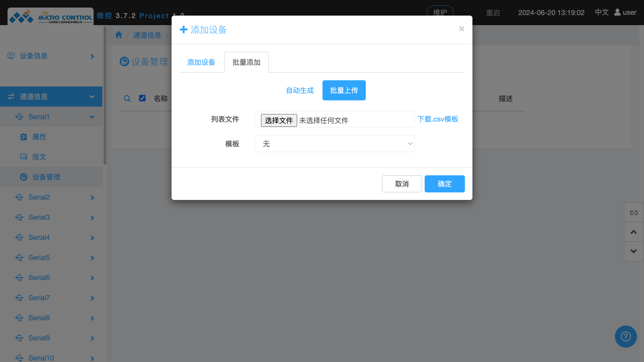Image resolution: width=644 pixels, height=362 pixels.
Task: Click the search magnifier icon
Action: click(x=127, y=99)
